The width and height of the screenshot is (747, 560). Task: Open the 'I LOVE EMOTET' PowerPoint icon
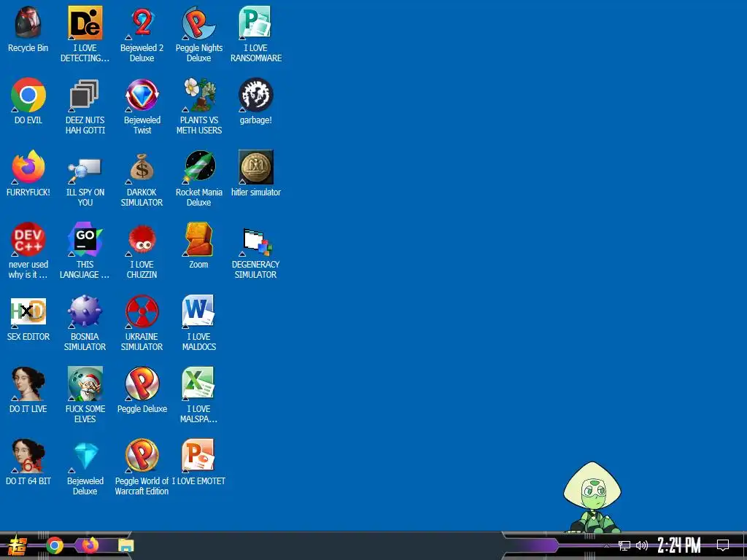[x=199, y=456]
